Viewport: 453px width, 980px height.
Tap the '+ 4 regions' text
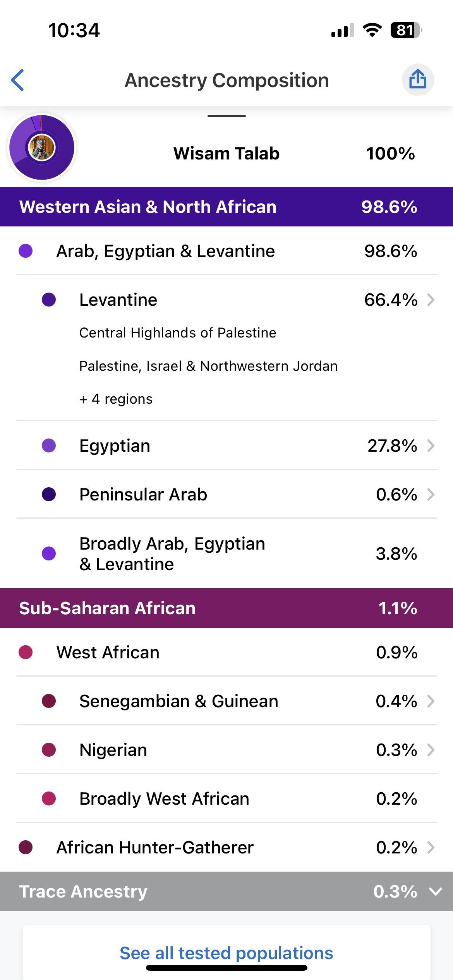(116, 399)
